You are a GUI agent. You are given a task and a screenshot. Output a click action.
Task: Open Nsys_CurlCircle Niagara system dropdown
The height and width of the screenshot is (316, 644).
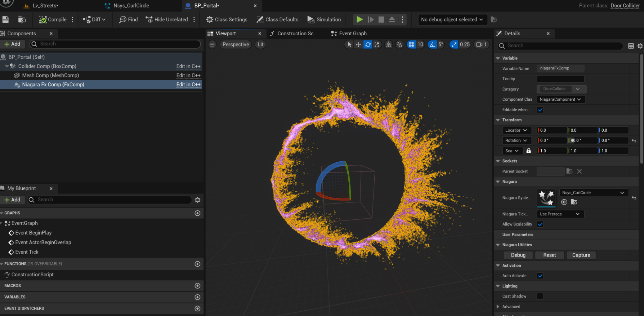tap(593, 193)
